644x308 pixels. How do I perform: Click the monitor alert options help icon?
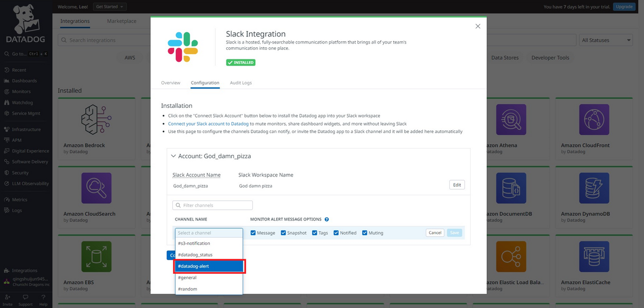(x=327, y=219)
